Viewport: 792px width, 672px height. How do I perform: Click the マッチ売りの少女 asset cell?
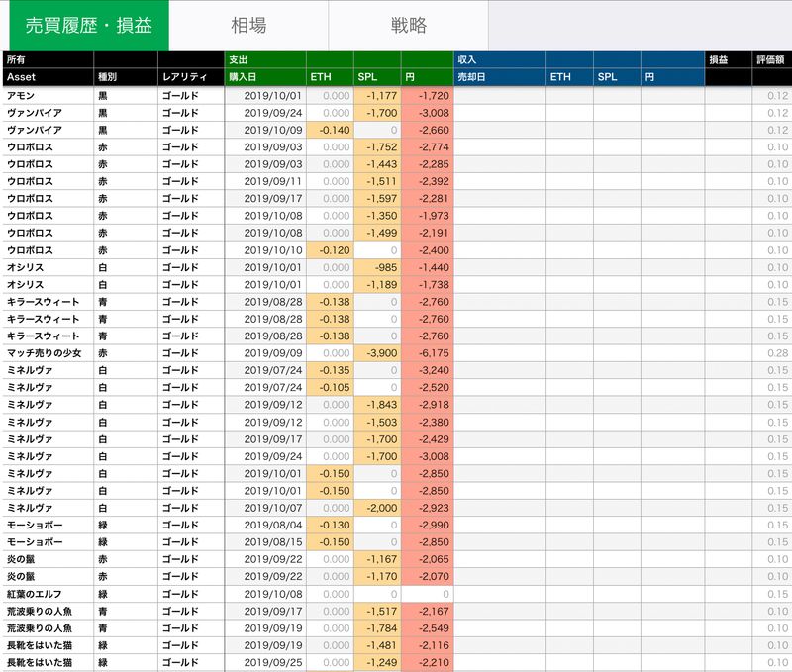click(x=48, y=353)
